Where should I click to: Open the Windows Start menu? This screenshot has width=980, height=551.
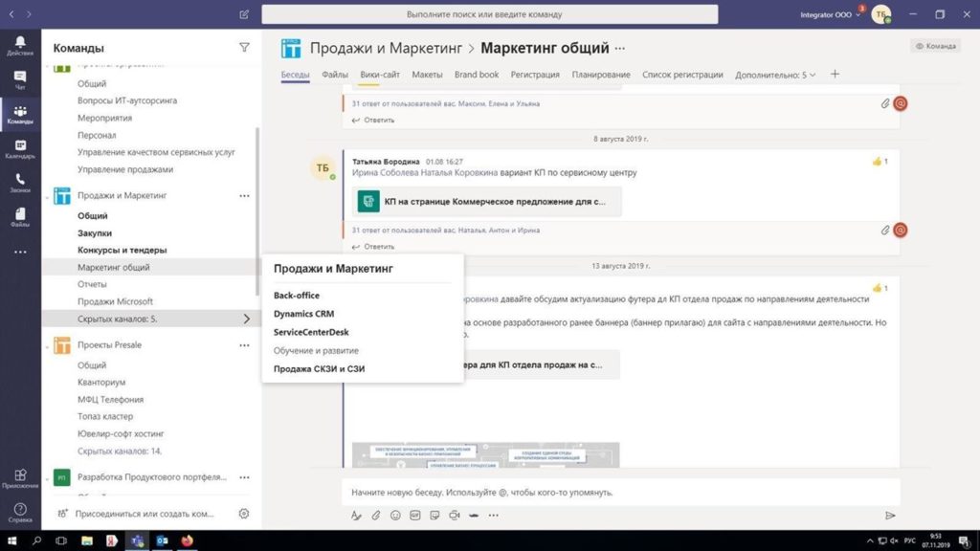pos(11,540)
